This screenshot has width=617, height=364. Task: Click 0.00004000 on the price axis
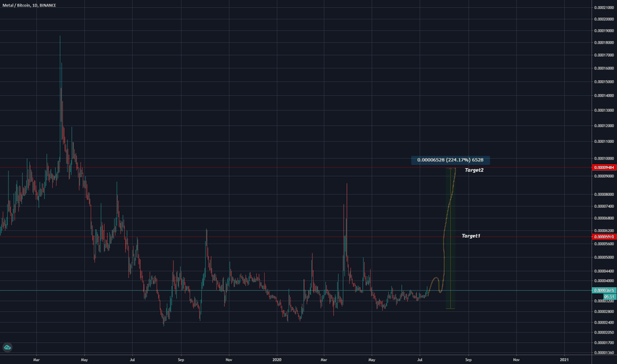pyautogui.click(x=604, y=281)
